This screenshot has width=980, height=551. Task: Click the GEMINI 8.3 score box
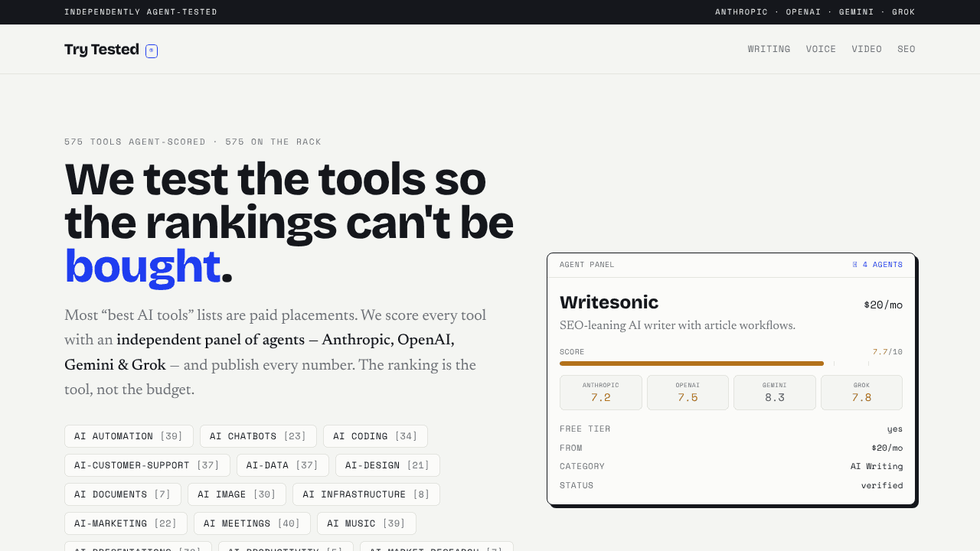point(775,393)
